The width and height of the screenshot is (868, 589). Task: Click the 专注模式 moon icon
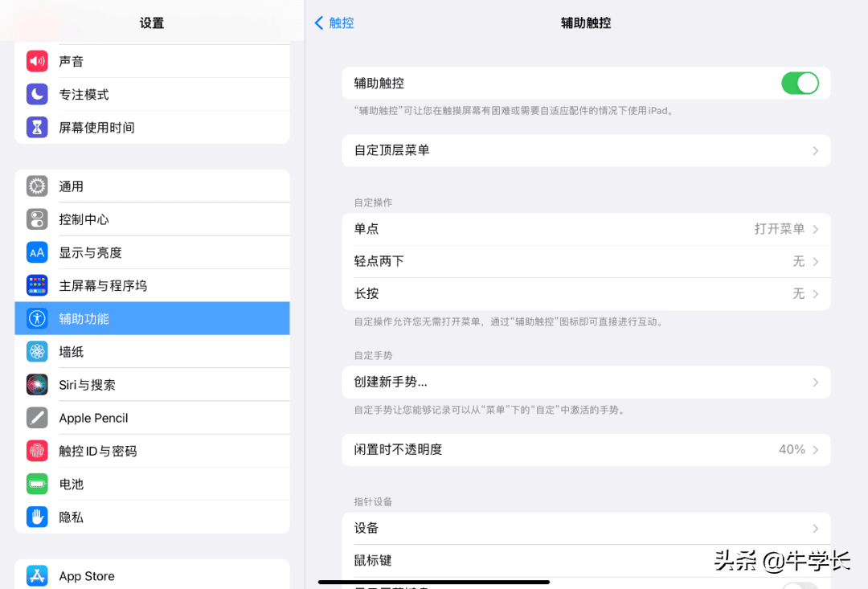(37, 94)
